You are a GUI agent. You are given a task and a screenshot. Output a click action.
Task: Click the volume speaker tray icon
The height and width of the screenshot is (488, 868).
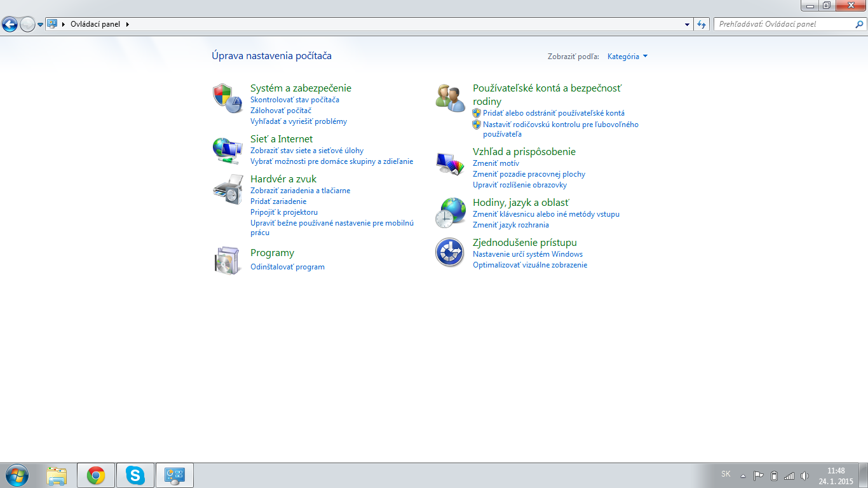(804, 475)
